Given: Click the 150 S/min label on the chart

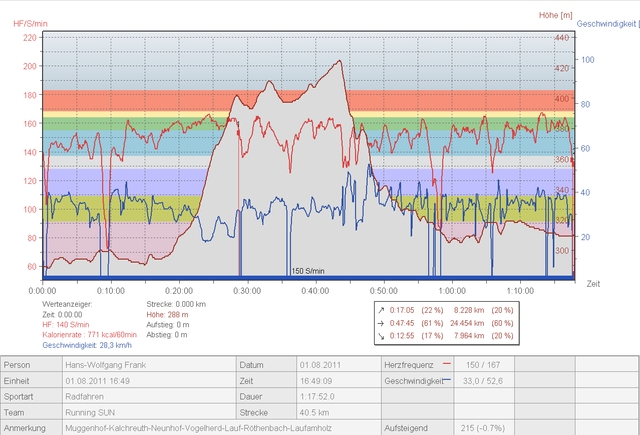Looking at the screenshot, I should pyautogui.click(x=309, y=271).
